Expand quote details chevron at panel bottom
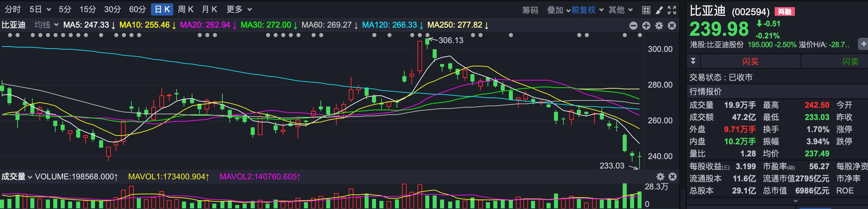This screenshot has width=868, height=209. (796, 201)
